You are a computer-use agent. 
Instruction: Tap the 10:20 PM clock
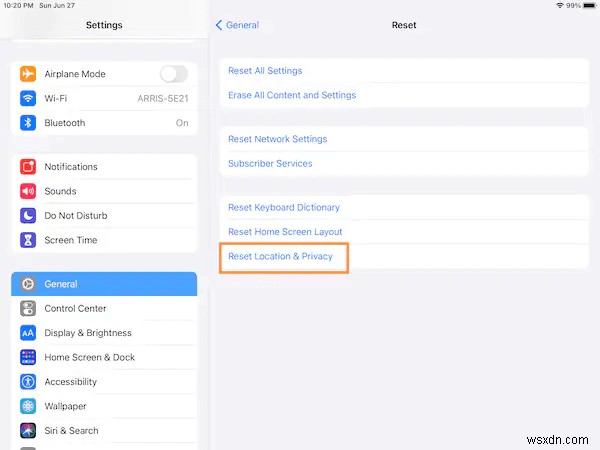(x=18, y=5)
